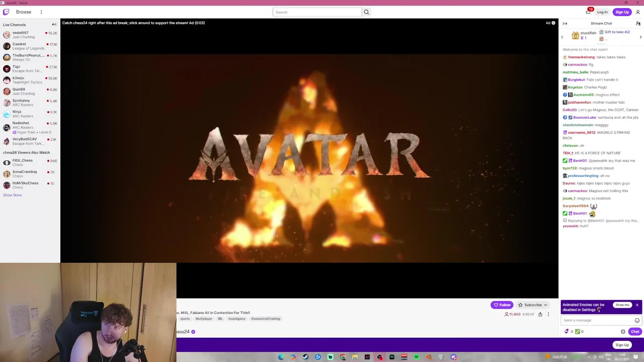Viewport: 644px width, 362px height.
Task: Click the GamesAndChatting tag
Action: pos(265,319)
